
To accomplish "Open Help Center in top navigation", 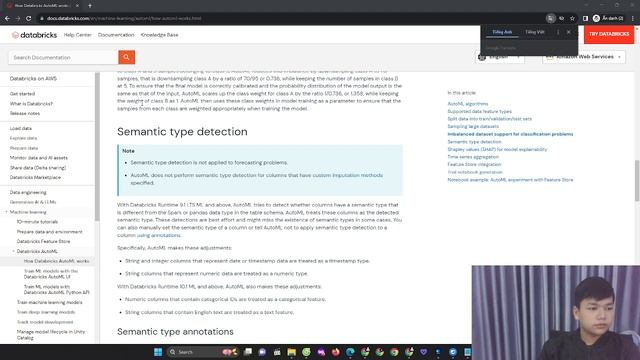I will pos(78,35).
